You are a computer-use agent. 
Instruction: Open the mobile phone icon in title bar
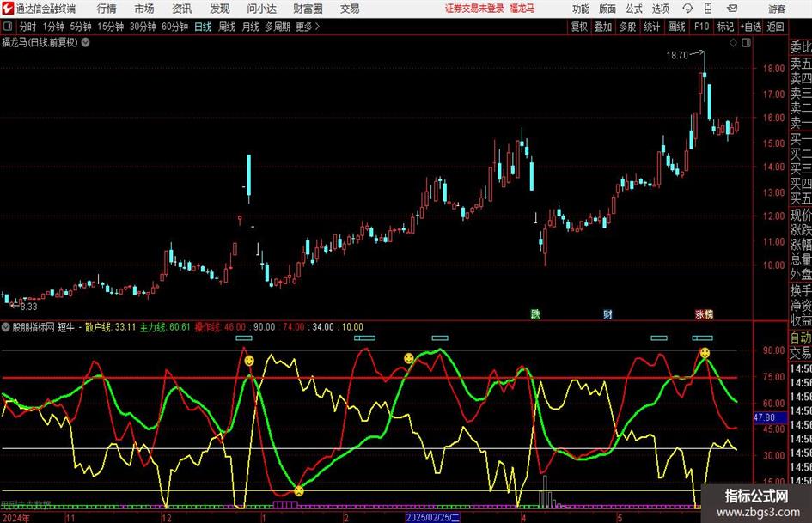(x=708, y=9)
